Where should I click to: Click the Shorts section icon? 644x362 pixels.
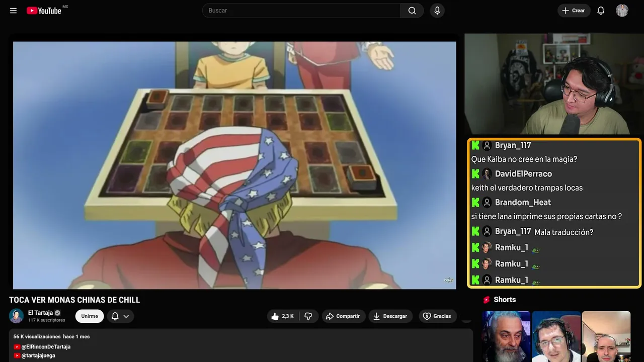click(x=487, y=300)
